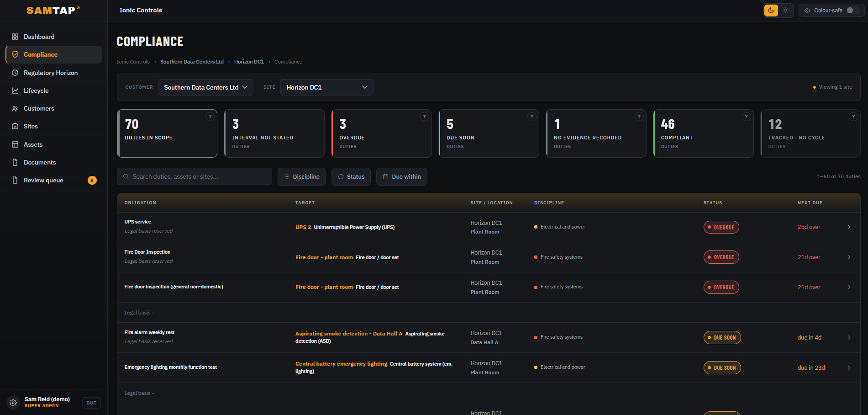Filter by 5 Due Soon card
868x415 pixels.
(x=489, y=133)
